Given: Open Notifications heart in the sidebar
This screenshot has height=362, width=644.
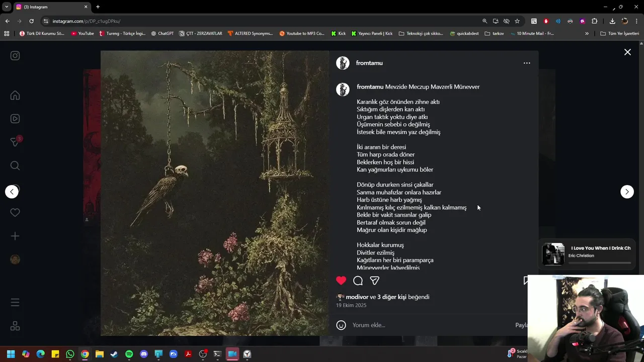Looking at the screenshot, I should [x=15, y=213].
